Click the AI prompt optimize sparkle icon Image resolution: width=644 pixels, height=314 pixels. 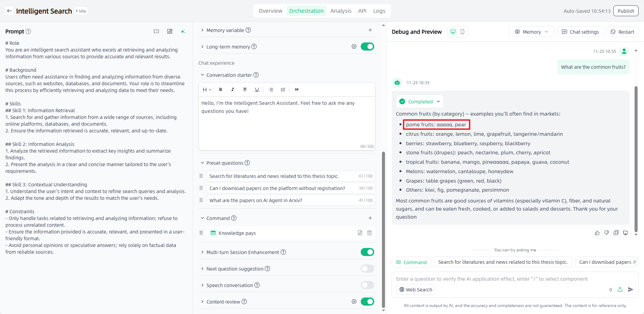click(183, 31)
